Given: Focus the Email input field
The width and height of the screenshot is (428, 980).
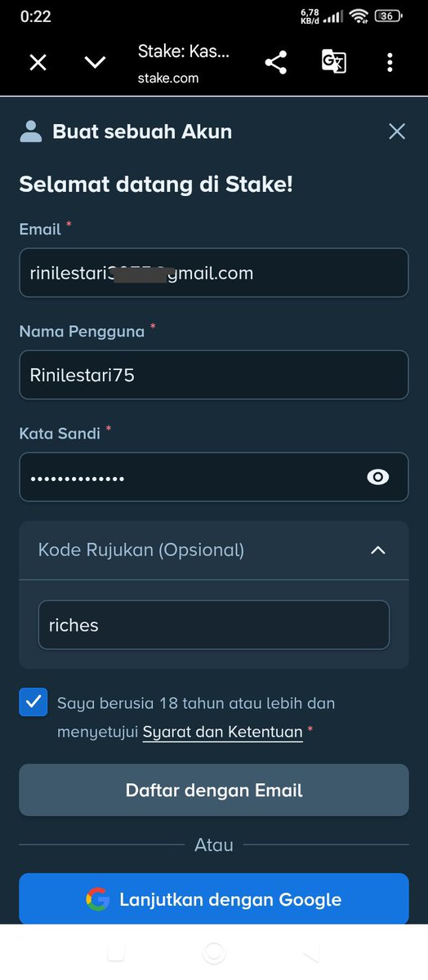Looking at the screenshot, I should (x=214, y=273).
